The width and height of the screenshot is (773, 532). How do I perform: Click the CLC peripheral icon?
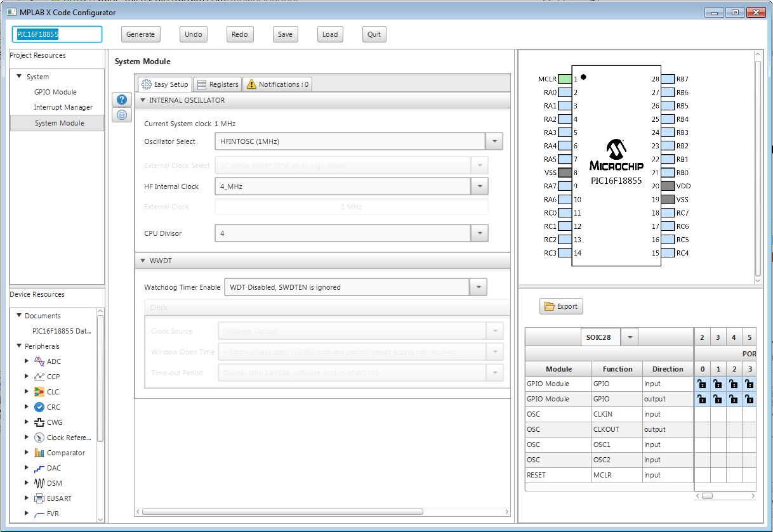click(x=39, y=392)
